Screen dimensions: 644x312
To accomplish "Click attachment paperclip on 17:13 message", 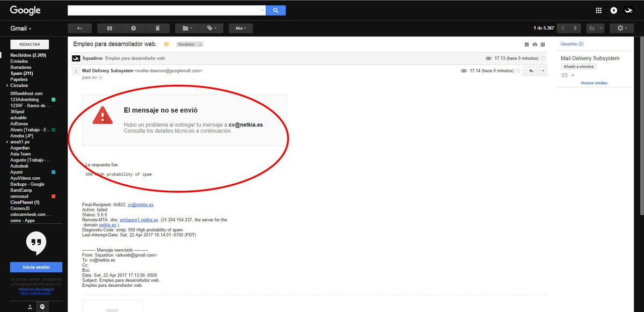I will tap(488, 58).
